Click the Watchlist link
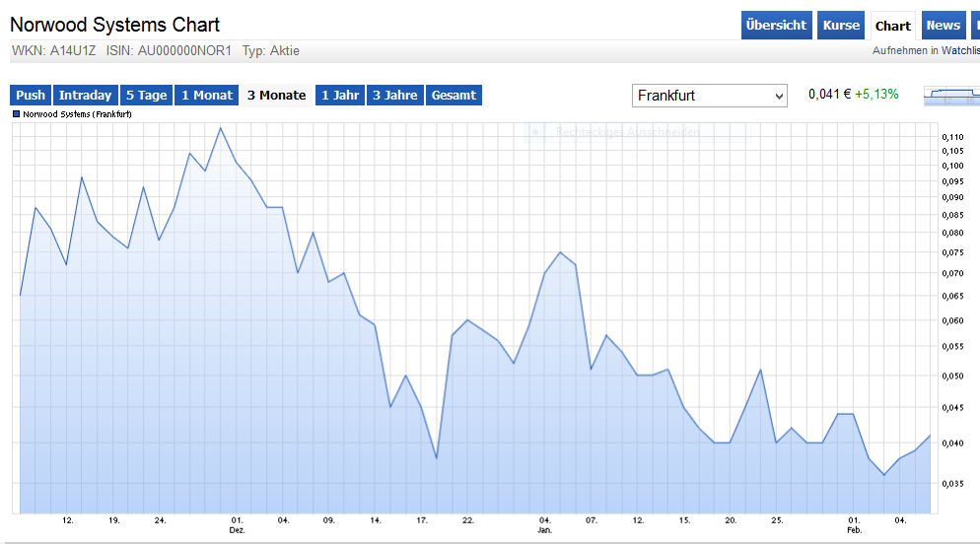Viewport: 980px width, 544px height. point(926,50)
